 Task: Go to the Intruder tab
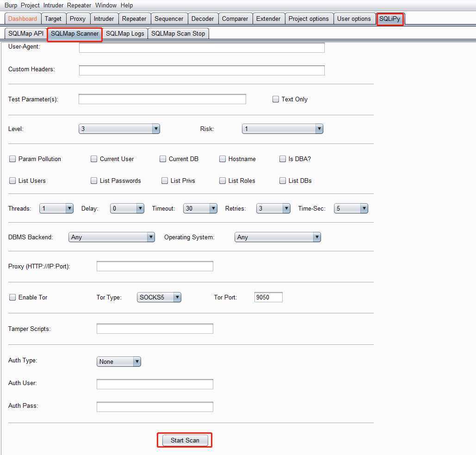pos(104,19)
